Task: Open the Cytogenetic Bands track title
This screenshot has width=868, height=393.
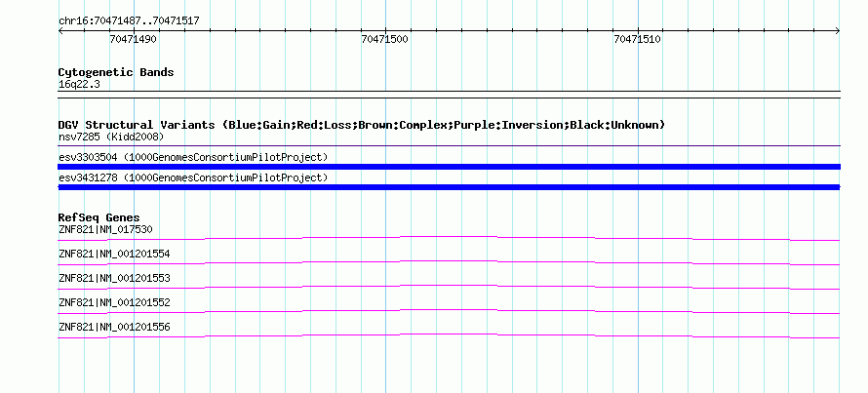Action: pyautogui.click(x=116, y=72)
